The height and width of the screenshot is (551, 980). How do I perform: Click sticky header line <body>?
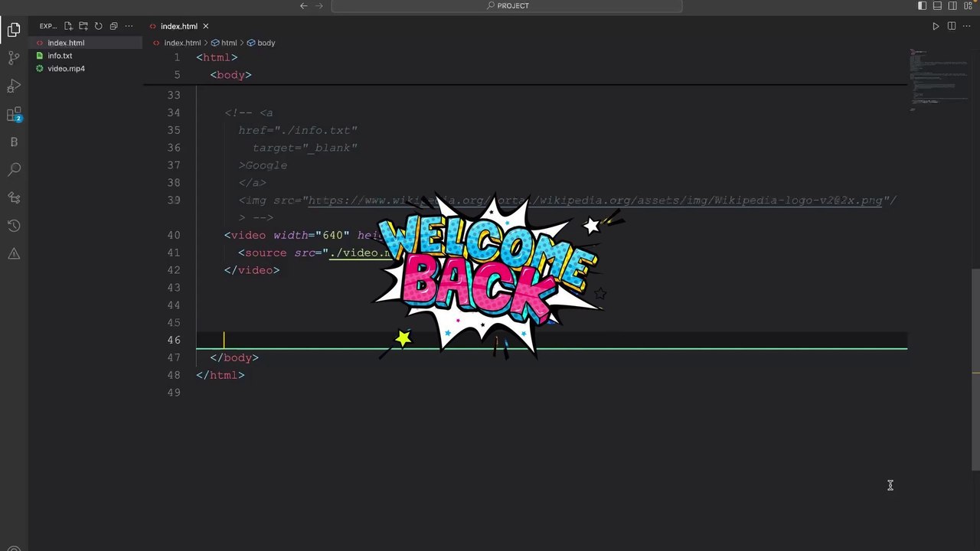point(230,75)
